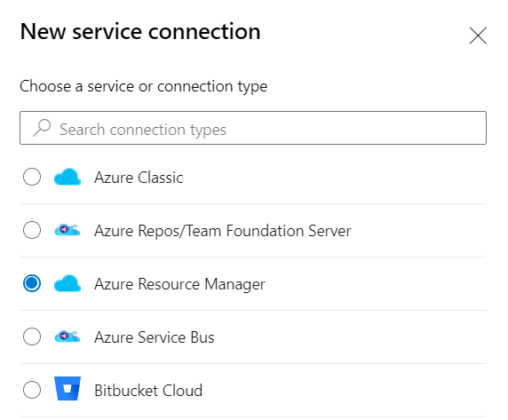The image size is (508, 420).
Task: Select the Azure Classic radio button
Action: [x=32, y=177]
